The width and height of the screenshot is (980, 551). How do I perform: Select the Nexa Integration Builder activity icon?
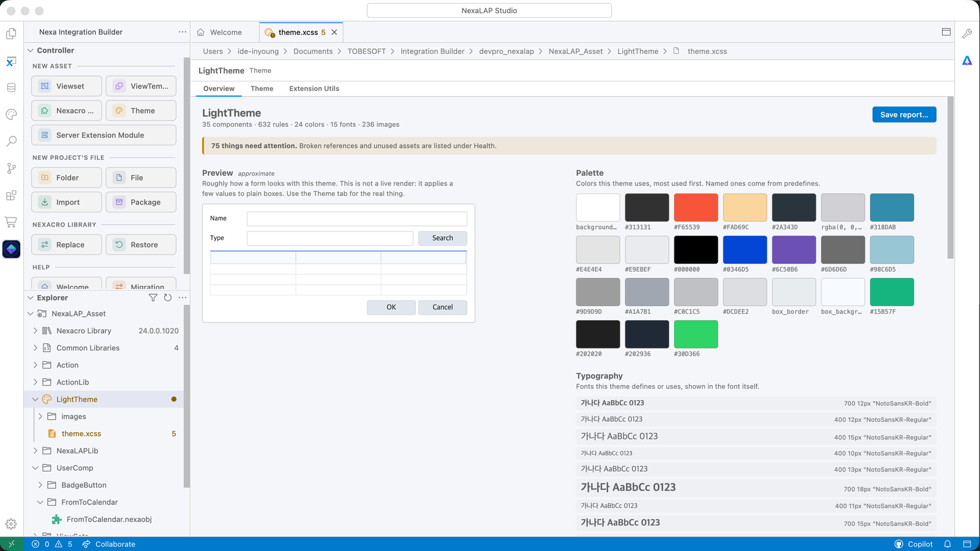click(x=11, y=249)
